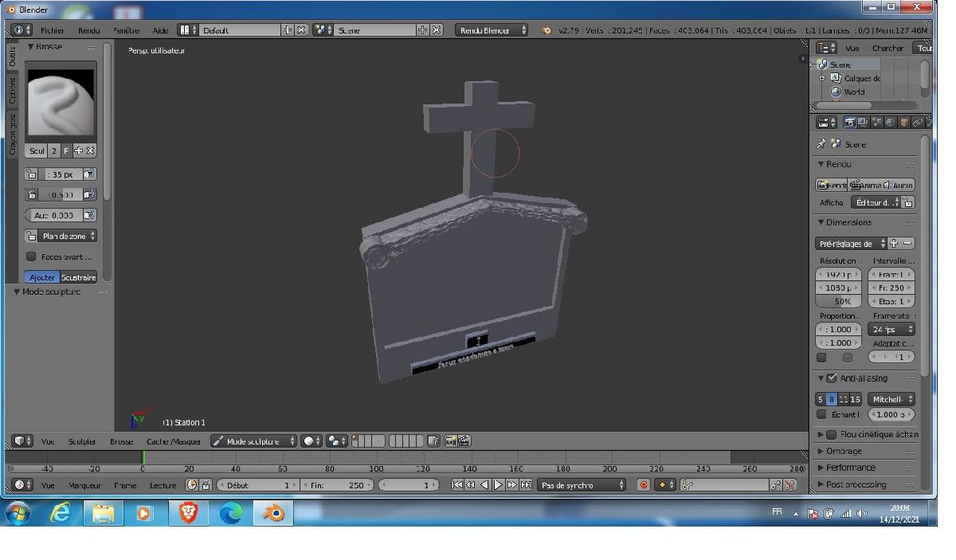Click the 3D view editor type icon
This screenshot has height=560, width=956.
pos(22,441)
